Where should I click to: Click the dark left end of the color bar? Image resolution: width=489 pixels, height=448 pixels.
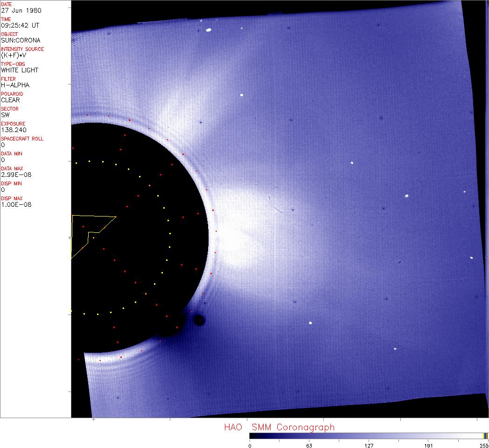252,435
